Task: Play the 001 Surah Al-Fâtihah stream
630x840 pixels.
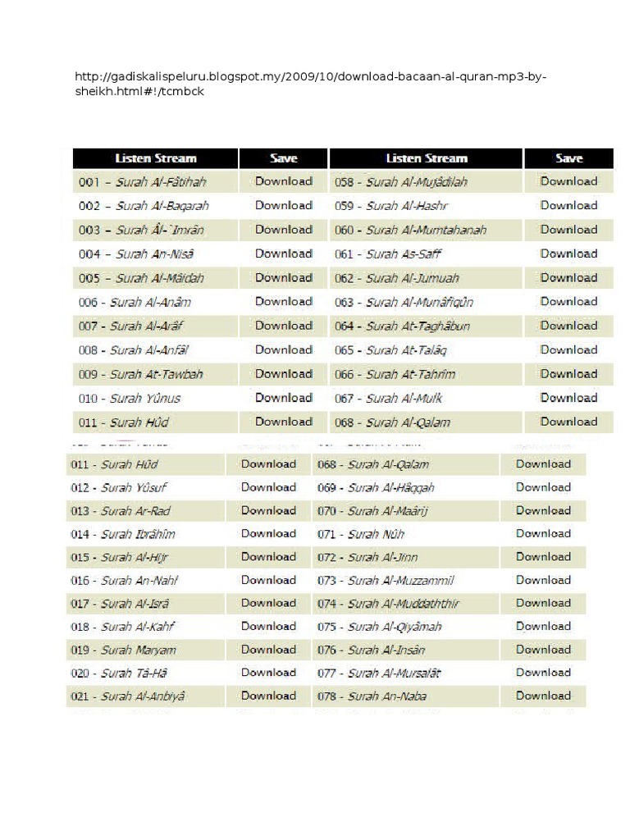Action: [143, 182]
